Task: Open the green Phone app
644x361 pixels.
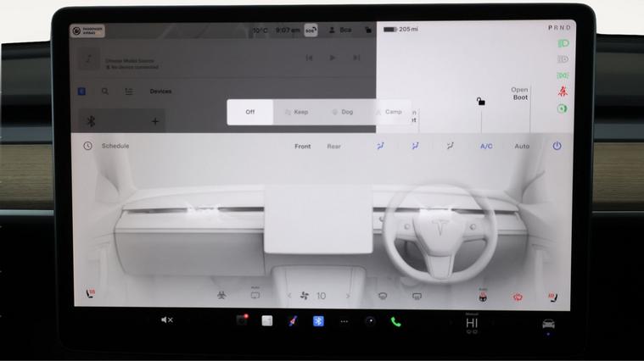Action: pyautogui.click(x=395, y=321)
